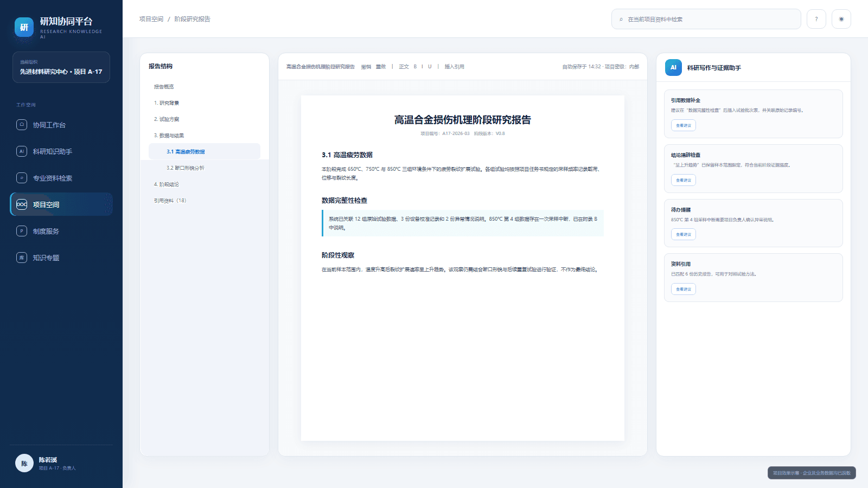Select 1. 研究背景 in the outline
Image resolution: width=868 pixels, height=488 pixels.
[x=205, y=103]
